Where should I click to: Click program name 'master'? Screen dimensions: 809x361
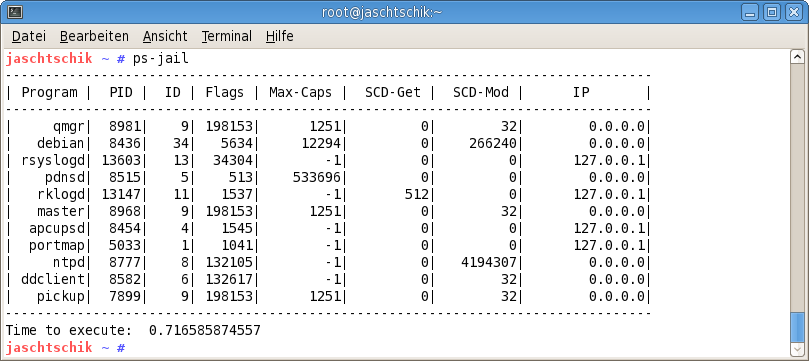[61, 212]
